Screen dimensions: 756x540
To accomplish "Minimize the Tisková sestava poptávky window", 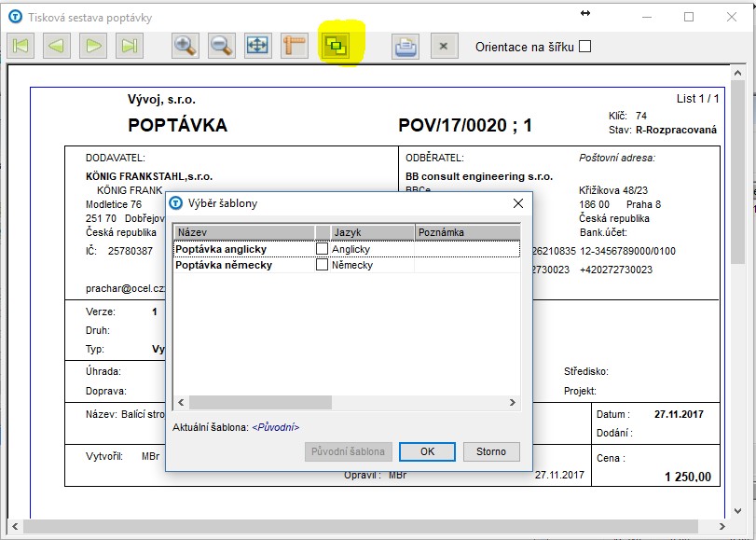I will (x=647, y=17).
